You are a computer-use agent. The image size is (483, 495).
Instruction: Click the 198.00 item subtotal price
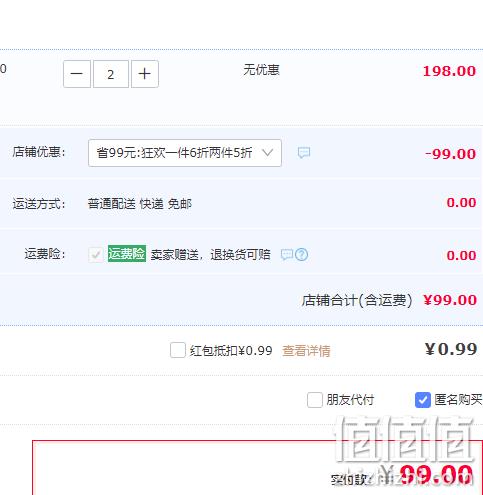coord(449,71)
